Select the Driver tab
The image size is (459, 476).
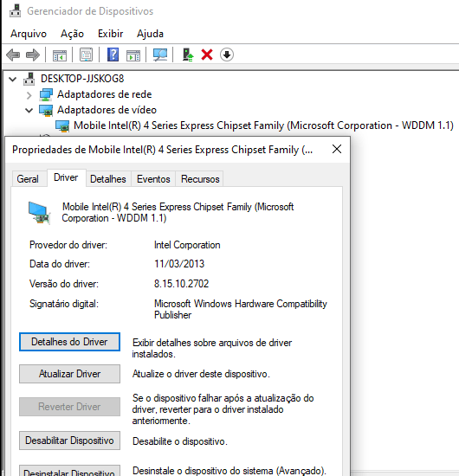[66, 177]
